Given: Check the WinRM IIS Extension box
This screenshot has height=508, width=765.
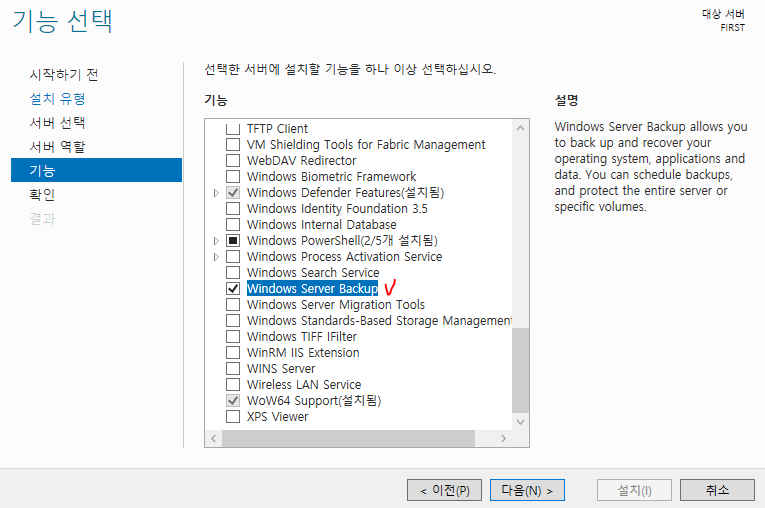Looking at the screenshot, I should click(x=233, y=352).
